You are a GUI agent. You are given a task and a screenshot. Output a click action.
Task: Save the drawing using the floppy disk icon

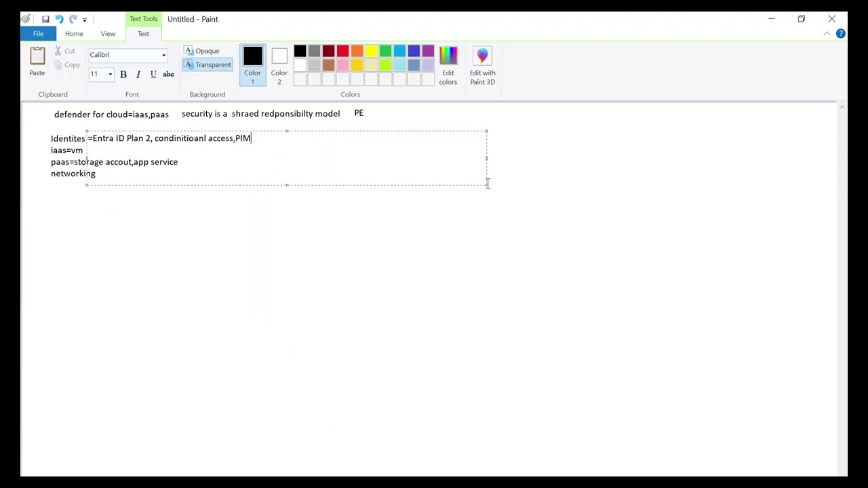pos(45,19)
